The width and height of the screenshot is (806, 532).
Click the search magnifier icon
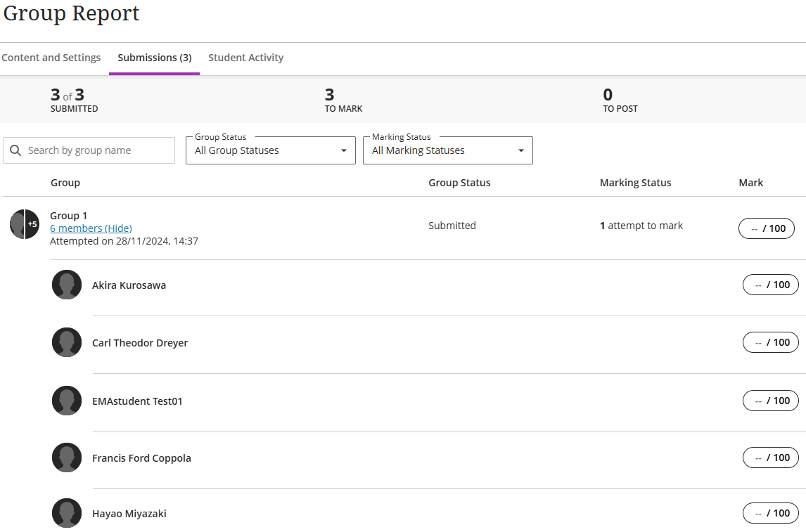15,150
